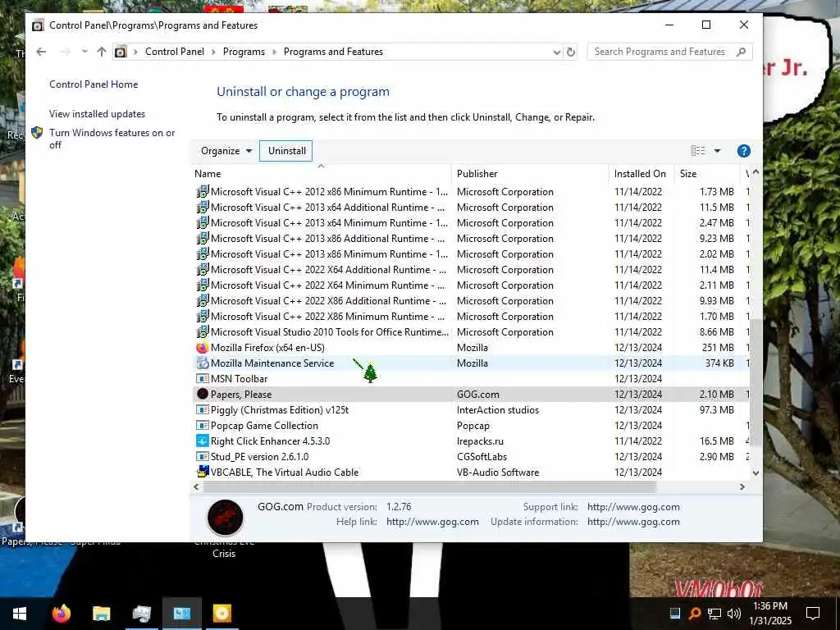Select Microsoft Visual C++ 2013 x86 Minimum Runtime

329,254
